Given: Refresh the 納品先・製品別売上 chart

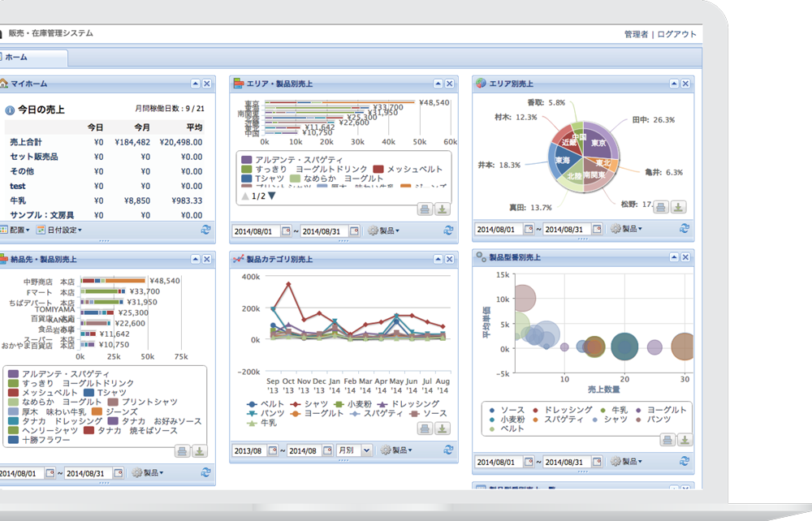Looking at the screenshot, I should (x=205, y=472).
